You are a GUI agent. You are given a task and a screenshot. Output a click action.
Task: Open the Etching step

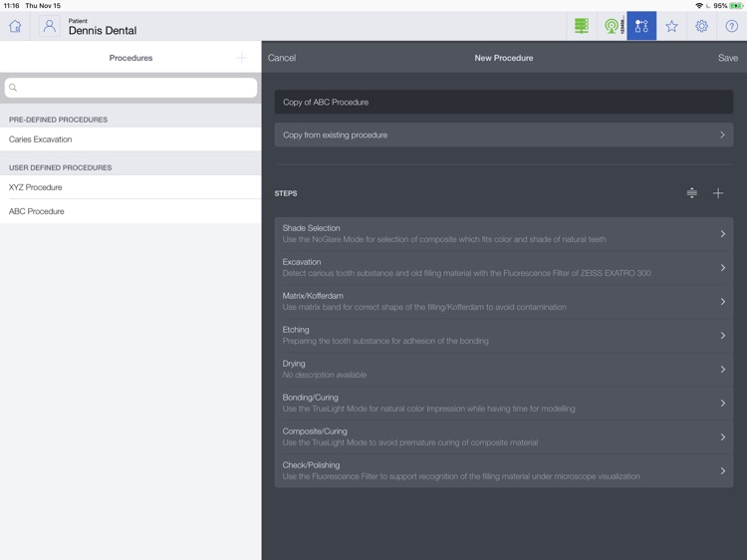504,336
